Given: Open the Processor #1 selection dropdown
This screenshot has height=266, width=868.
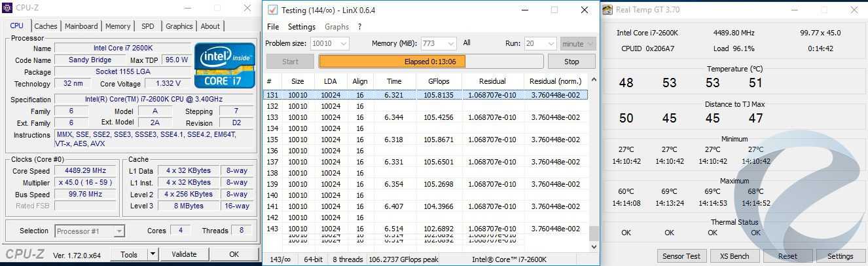Looking at the screenshot, I should [x=118, y=231].
